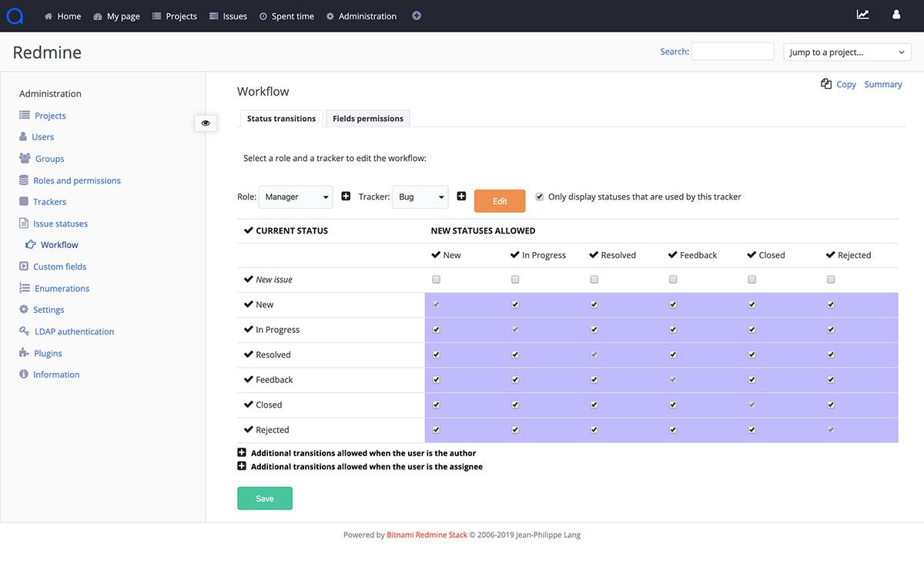Open the LDAP authentication sidebar link
Image resolution: width=924 pixels, height=578 pixels.
(74, 331)
